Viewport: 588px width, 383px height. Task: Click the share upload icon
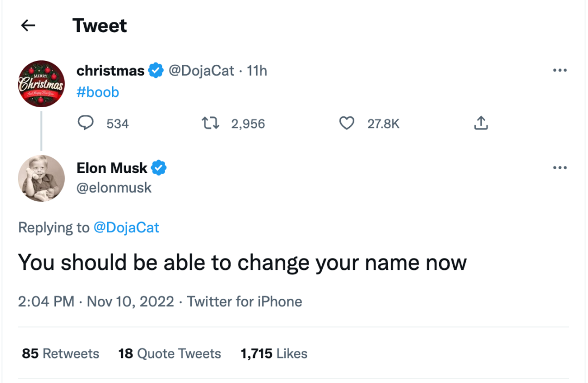pos(481,123)
